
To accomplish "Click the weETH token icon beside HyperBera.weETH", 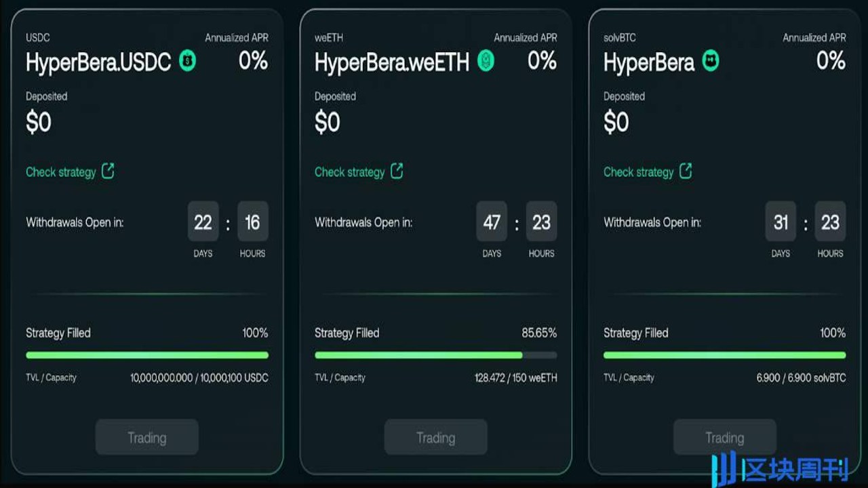I will [486, 61].
